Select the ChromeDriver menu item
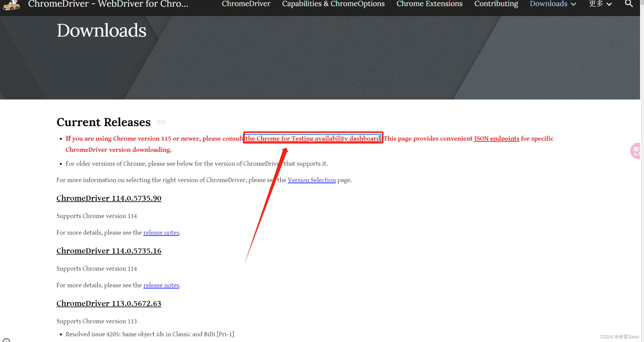The height and width of the screenshot is (342, 644). (246, 4)
